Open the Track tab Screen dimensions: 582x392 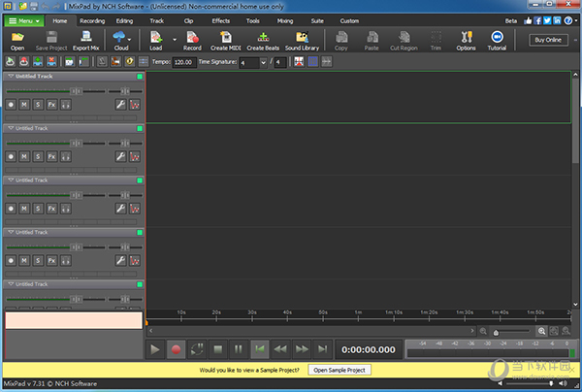click(x=156, y=21)
